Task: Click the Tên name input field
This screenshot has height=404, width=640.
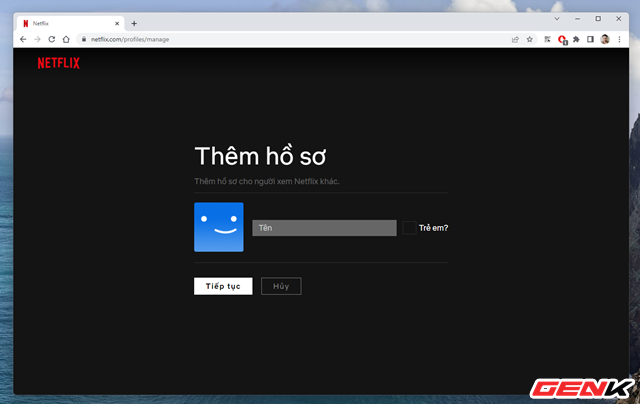Action: (324, 228)
